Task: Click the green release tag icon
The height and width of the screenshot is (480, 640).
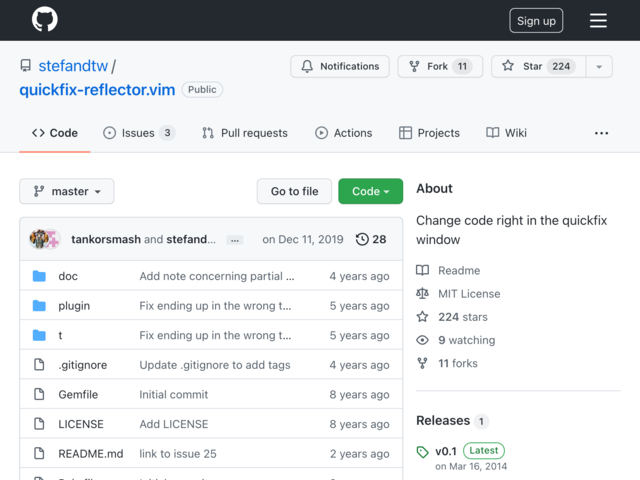Action: pos(423,452)
